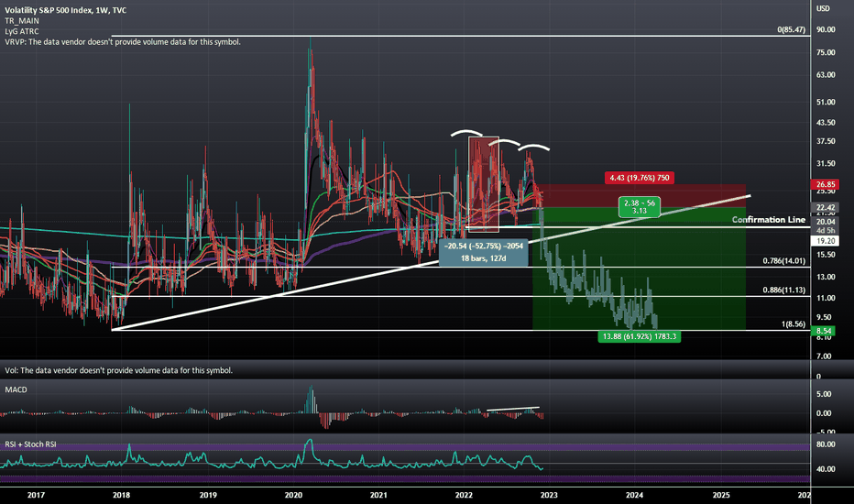Select the 0.786(14.01) Fibonacci level label
Viewport: 854px width, 504px height.
tap(783, 261)
